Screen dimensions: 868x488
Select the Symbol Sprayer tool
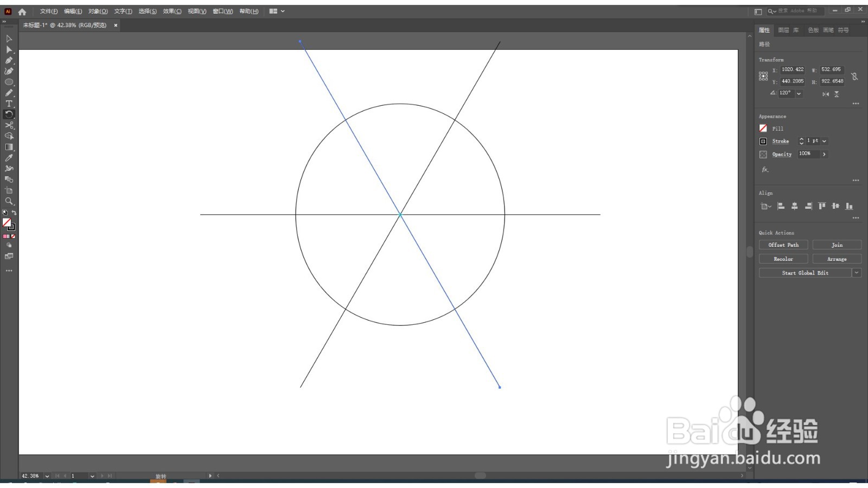coord(9,169)
